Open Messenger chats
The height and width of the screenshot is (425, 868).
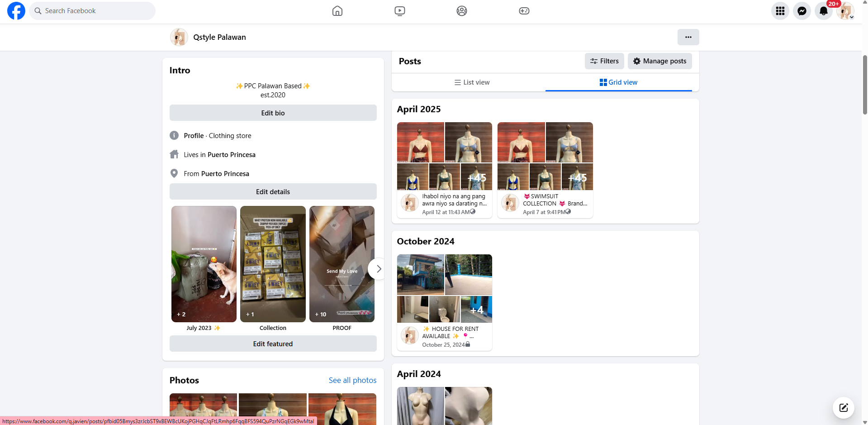pos(802,11)
